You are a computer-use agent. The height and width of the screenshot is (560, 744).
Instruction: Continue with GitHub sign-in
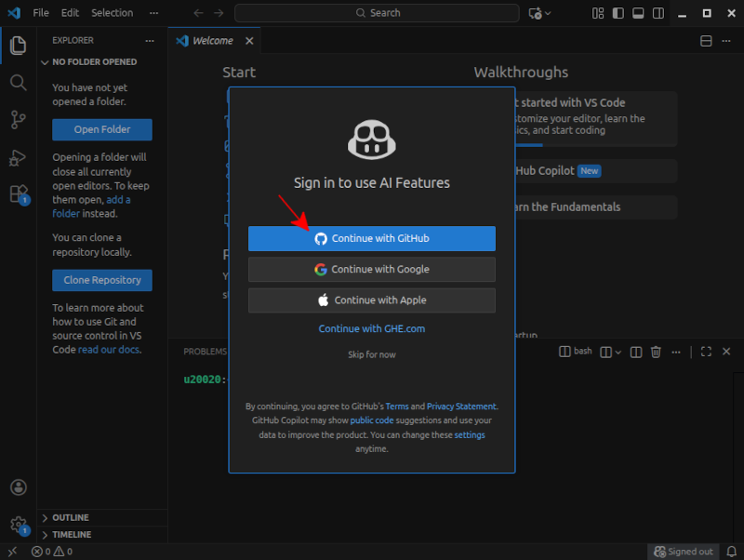point(371,238)
